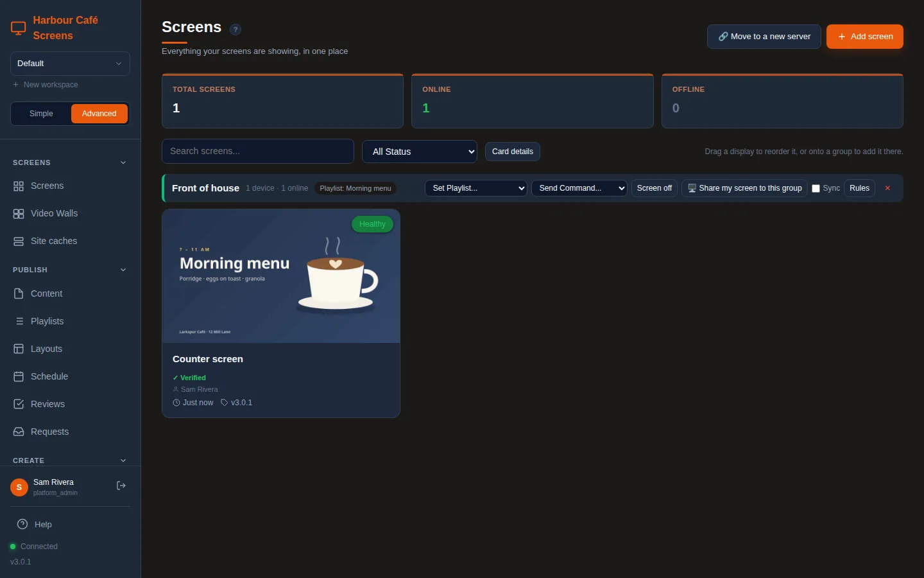Image resolution: width=924 pixels, height=578 pixels.
Task: Open Schedule page
Action: (x=70, y=376)
